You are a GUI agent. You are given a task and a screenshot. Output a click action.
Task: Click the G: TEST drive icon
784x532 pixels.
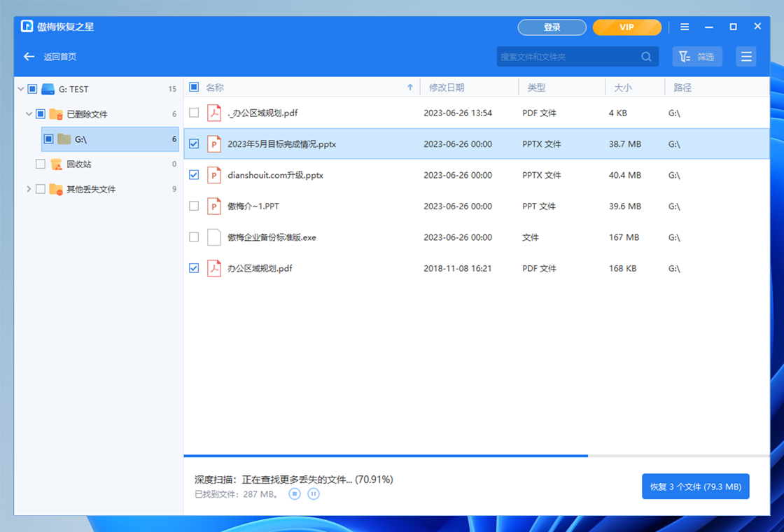pyautogui.click(x=48, y=89)
